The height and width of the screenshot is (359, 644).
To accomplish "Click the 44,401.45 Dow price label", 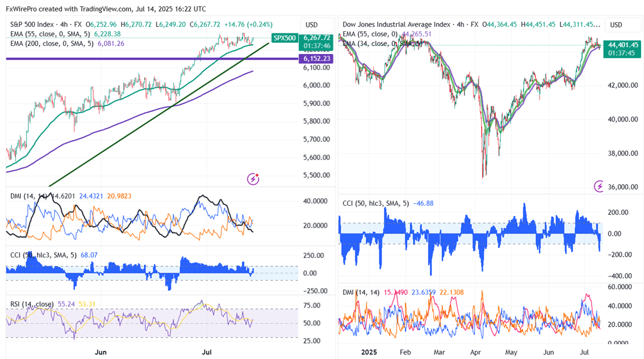I will pyautogui.click(x=623, y=45).
